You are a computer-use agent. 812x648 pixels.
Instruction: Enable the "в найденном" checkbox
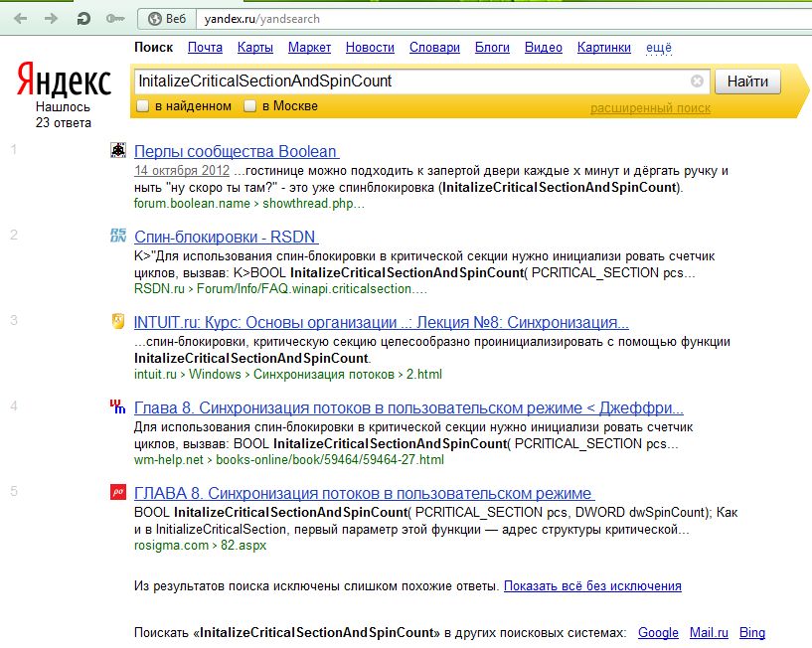(x=143, y=106)
